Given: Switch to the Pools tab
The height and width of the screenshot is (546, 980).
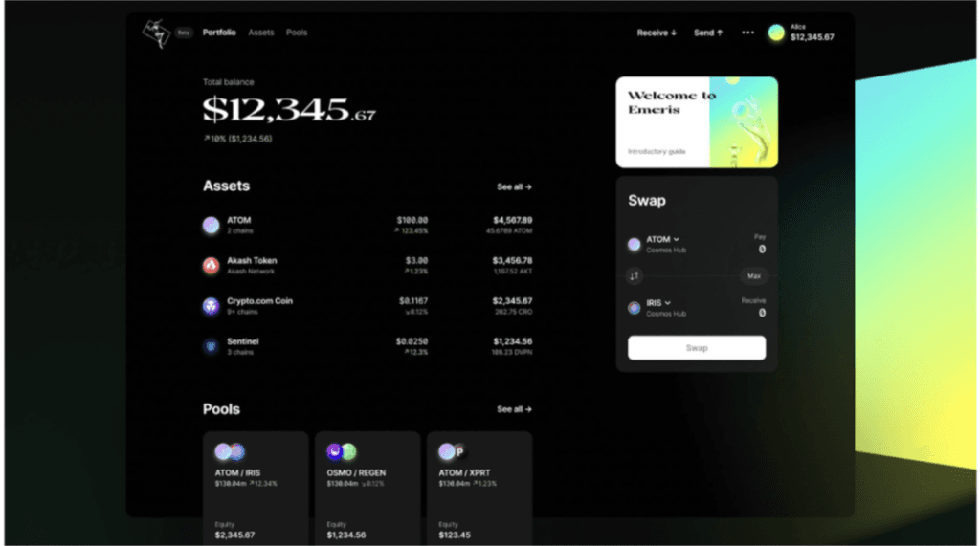Looking at the screenshot, I should pos(297,33).
